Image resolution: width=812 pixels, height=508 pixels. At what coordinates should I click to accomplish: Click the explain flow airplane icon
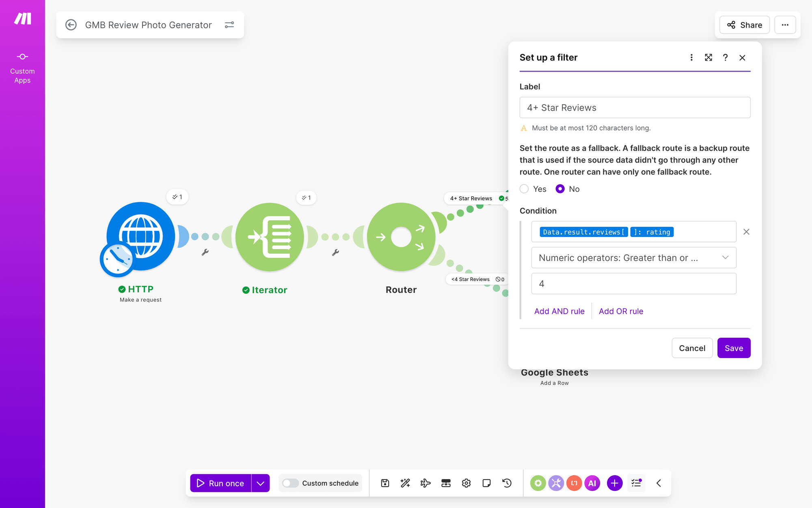[425, 483]
